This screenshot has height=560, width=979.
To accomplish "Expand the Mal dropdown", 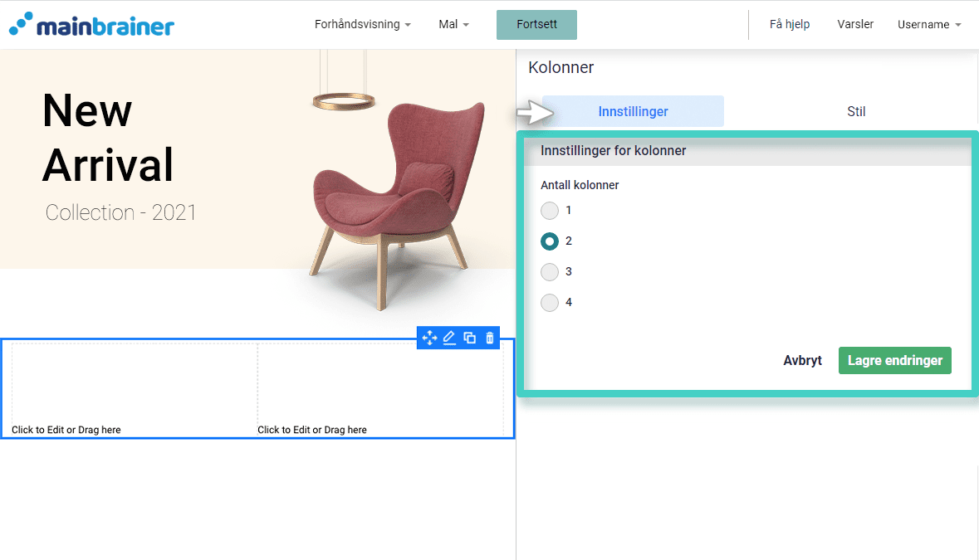I will 453,24.
